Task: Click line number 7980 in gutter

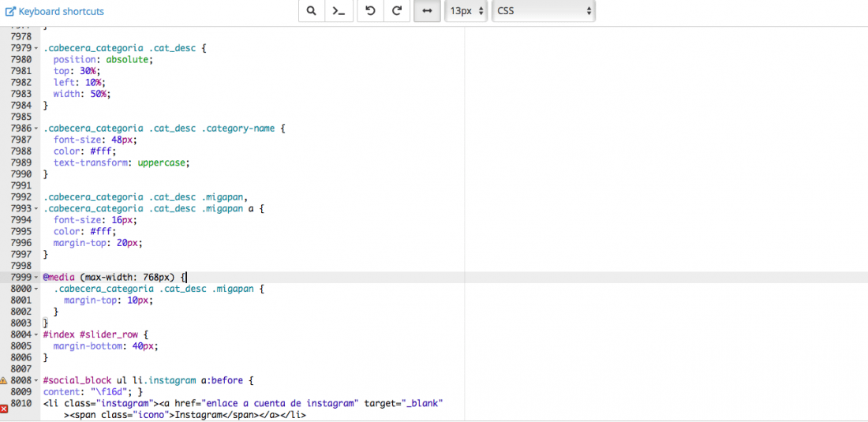Action: coord(21,59)
